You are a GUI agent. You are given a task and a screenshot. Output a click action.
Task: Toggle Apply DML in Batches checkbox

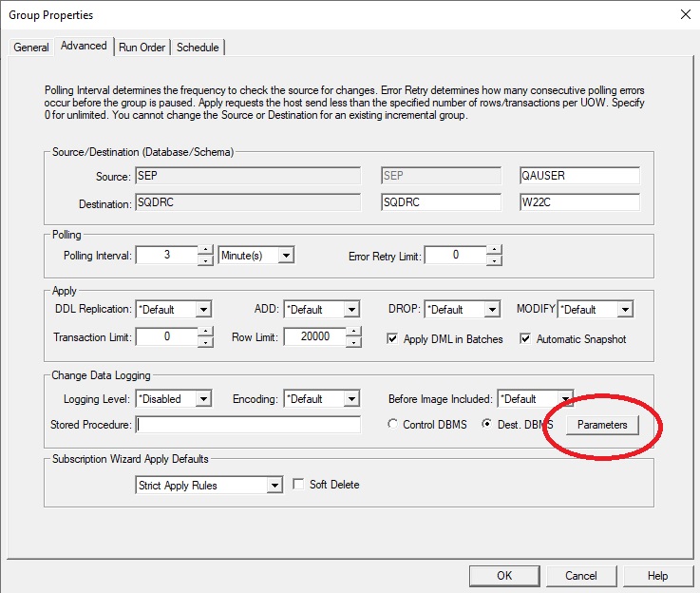click(x=394, y=339)
